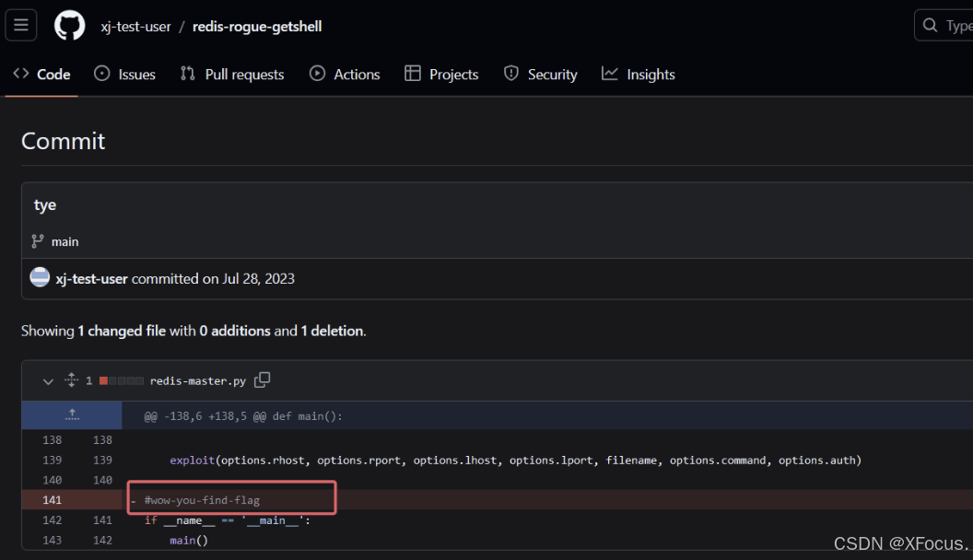The image size is (973, 560).
Task: Expand hidden lines above hunk header
Action: coord(72,414)
